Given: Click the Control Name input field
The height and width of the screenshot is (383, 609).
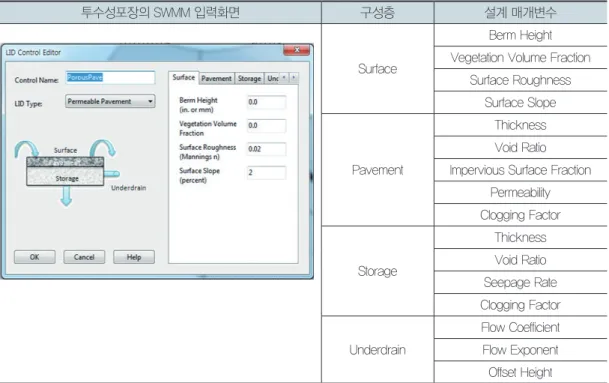Looking at the screenshot, I should (110, 78).
